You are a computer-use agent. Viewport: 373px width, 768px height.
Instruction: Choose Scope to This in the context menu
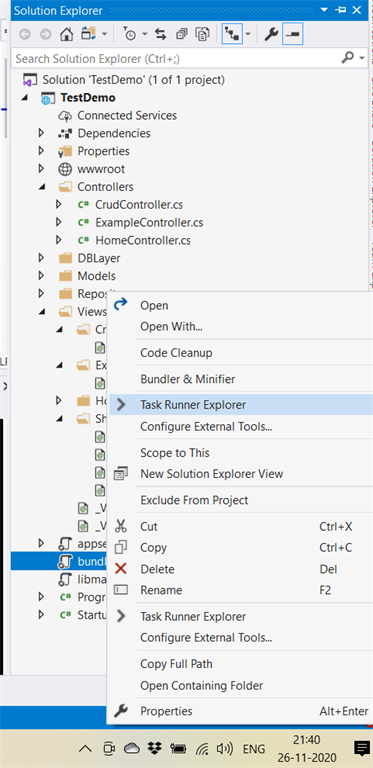click(175, 453)
